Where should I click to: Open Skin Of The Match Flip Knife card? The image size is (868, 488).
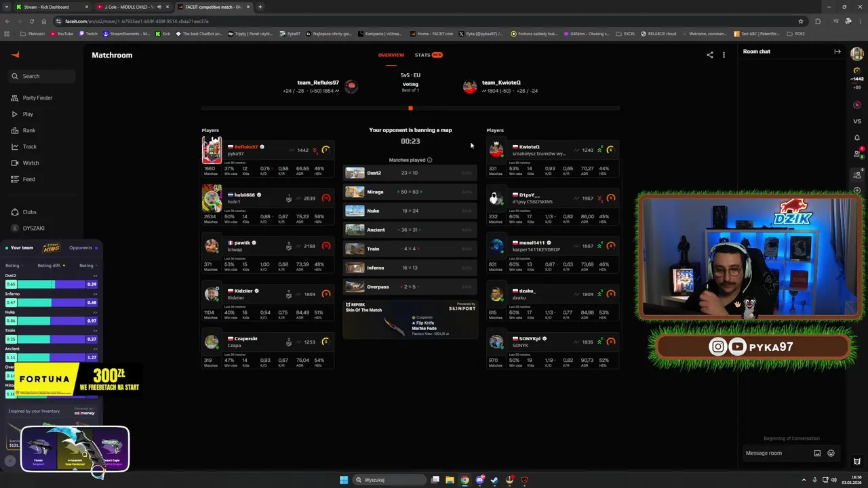click(410, 320)
